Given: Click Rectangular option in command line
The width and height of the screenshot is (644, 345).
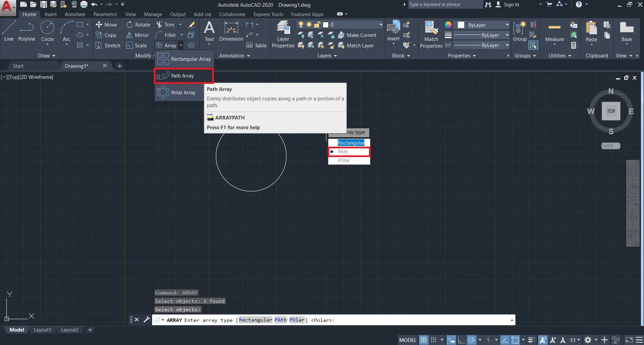Looking at the screenshot, I should (x=255, y=320).
